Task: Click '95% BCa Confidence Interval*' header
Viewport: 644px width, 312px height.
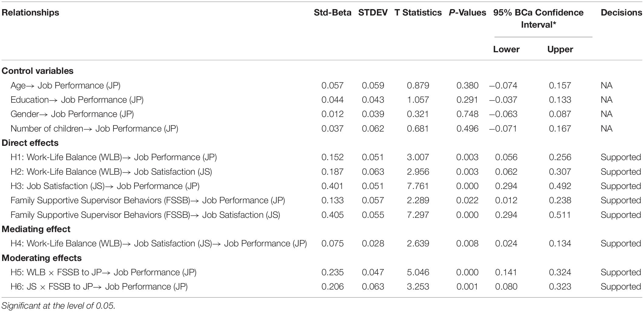Action: tap(538, 19)
